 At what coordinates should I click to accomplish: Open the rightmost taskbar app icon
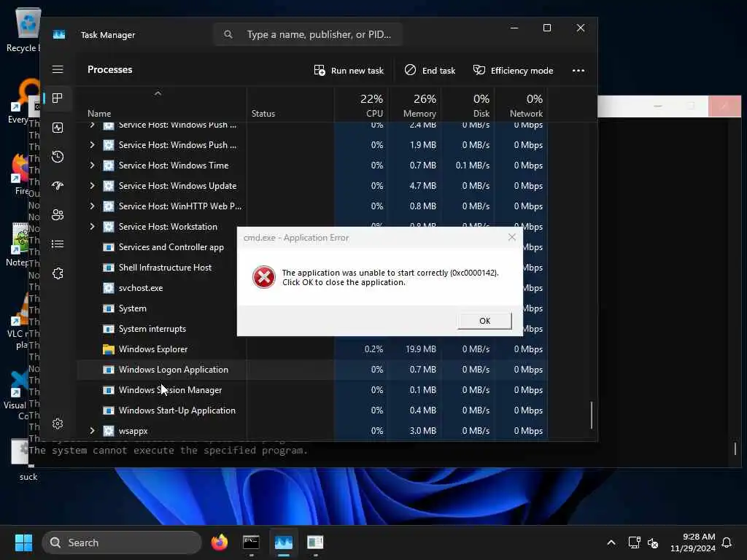(x=315, y=542)
